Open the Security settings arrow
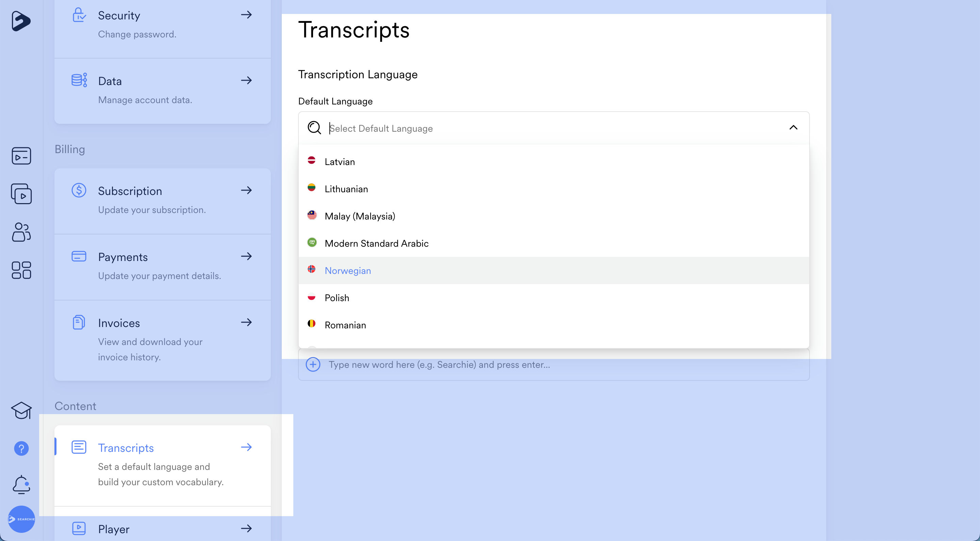The width and height of the screenshot is (980, 541). pos(246,15)
